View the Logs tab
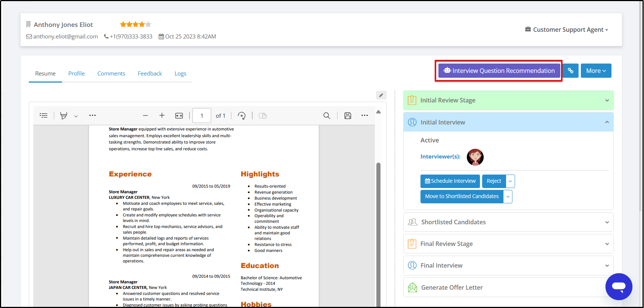Viewport: 644px width, 308px height. click(x=180, y=74)
